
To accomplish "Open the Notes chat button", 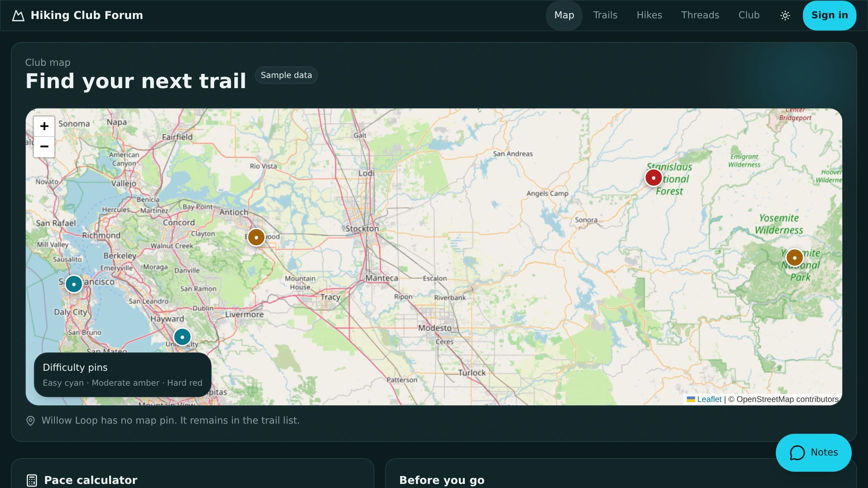I will [813, 452].
